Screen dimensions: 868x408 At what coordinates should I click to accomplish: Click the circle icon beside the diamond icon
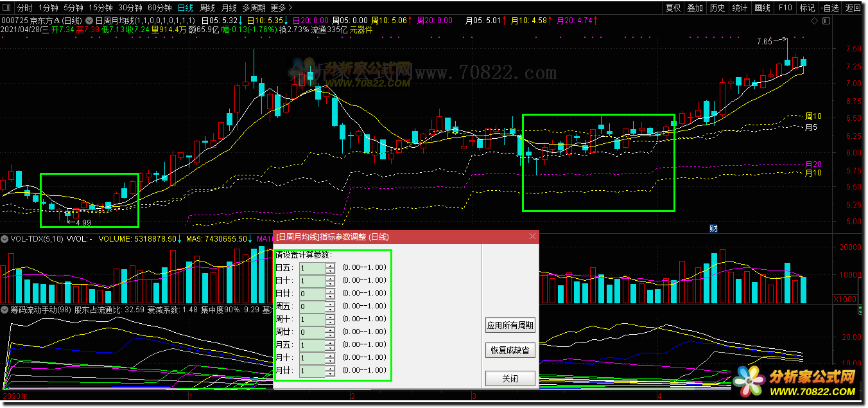[x=825, y=21]
